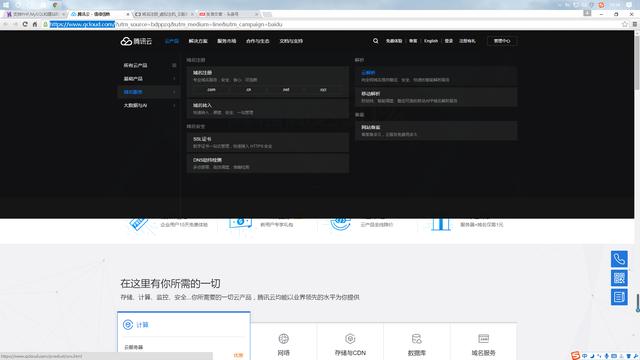Click the phone contact floating icon
640x360 pixels.
click(619, 259)
